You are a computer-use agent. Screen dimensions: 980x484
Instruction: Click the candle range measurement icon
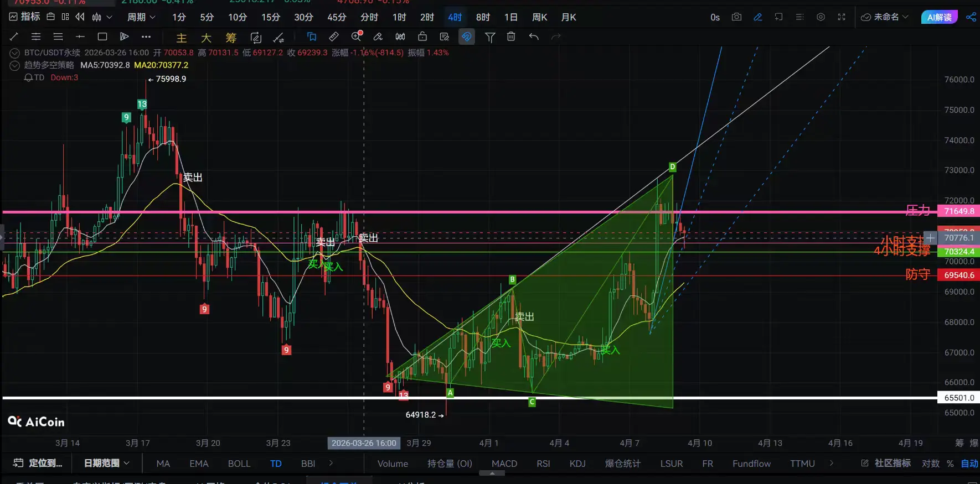coord(400,37)
